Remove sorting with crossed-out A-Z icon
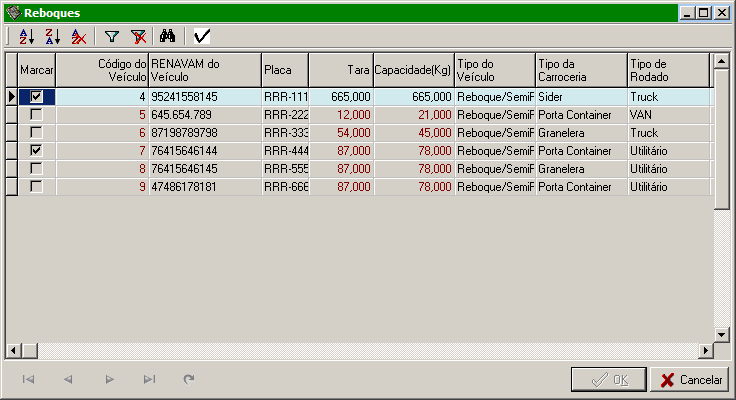 tap(79, 36)
